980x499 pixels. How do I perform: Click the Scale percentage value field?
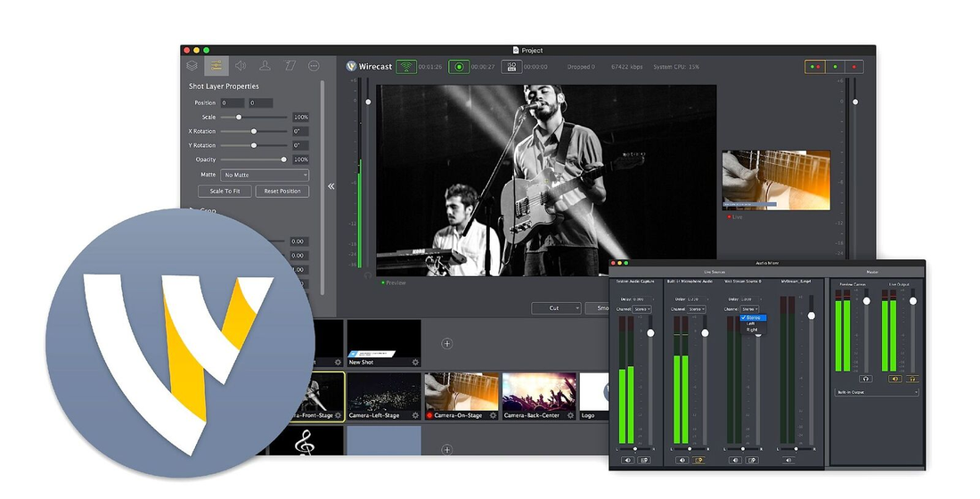click(x=300, y=117)
